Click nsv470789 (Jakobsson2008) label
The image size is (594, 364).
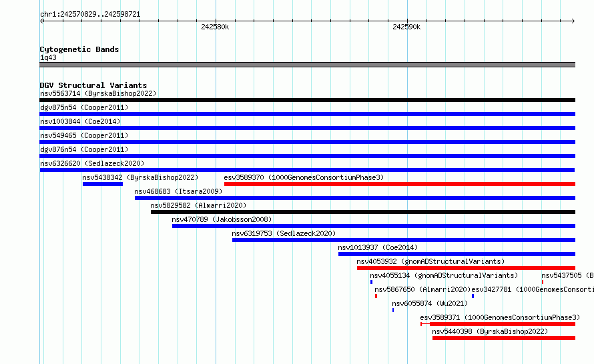[222, 219]
